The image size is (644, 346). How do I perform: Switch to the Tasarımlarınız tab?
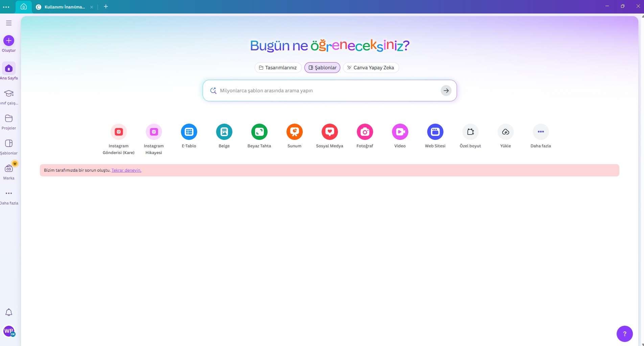click(278, 68)
